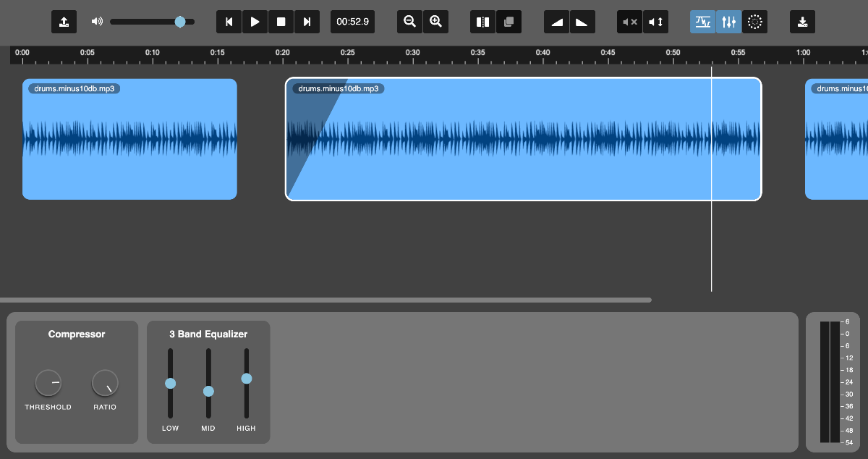
Task: Click the 0:30 mark on the ruler
Action: coord(412,53)
